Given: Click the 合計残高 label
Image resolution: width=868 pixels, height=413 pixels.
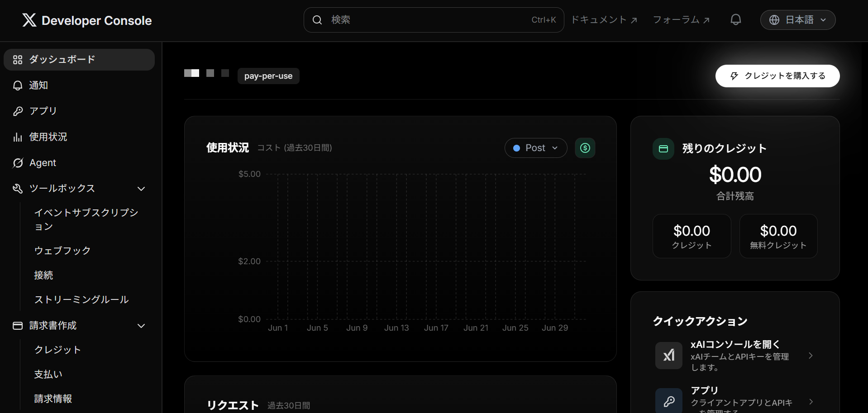Looking at the screenshot, I should [x=735, y=196].
